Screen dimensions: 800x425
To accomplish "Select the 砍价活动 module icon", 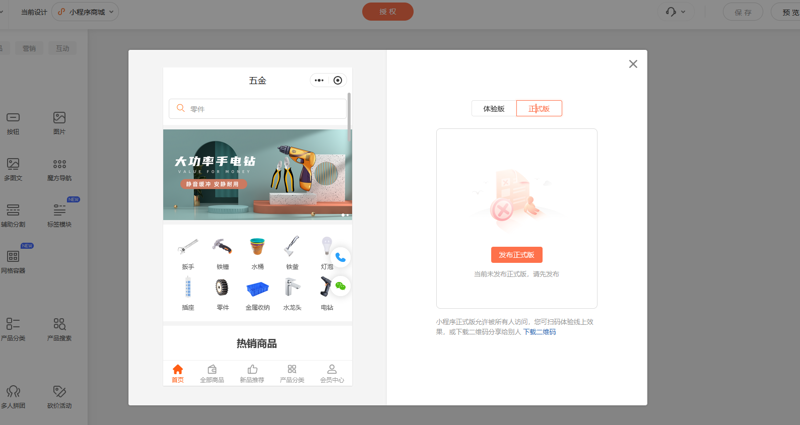I will [x=59, y=391].
